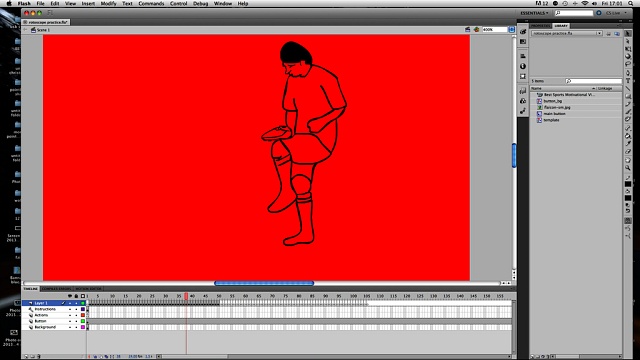Image resolution: width=640 pixels, height=360 pixels.
Task: Select the Zoom magnifier tool
Action: click(628, 168)
